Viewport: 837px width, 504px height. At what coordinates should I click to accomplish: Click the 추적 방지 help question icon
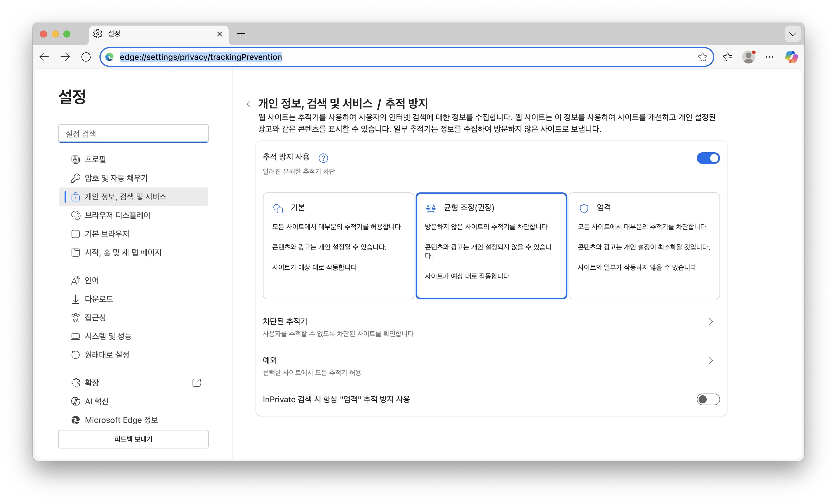323,158
